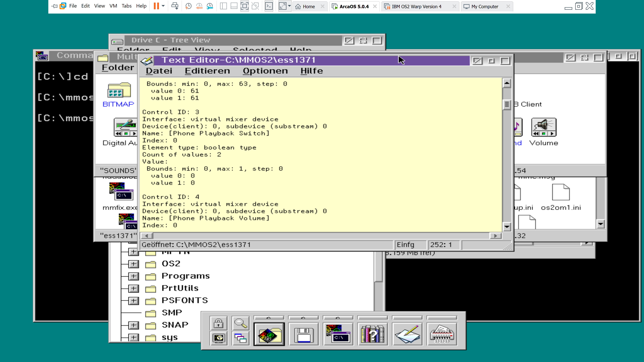644x362 pixels.
Task: Click VMware full screen mode icon
Action: coord(244,6)
